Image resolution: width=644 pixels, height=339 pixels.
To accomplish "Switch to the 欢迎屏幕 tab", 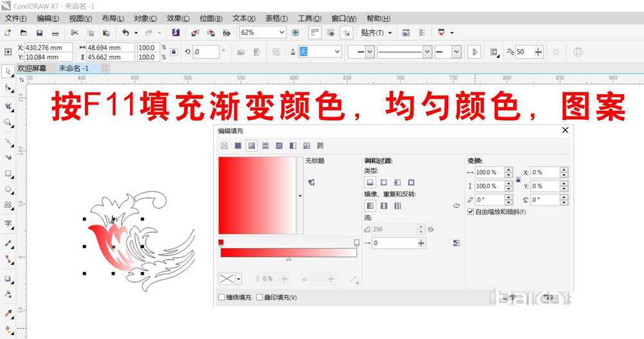I will [32, 68].
